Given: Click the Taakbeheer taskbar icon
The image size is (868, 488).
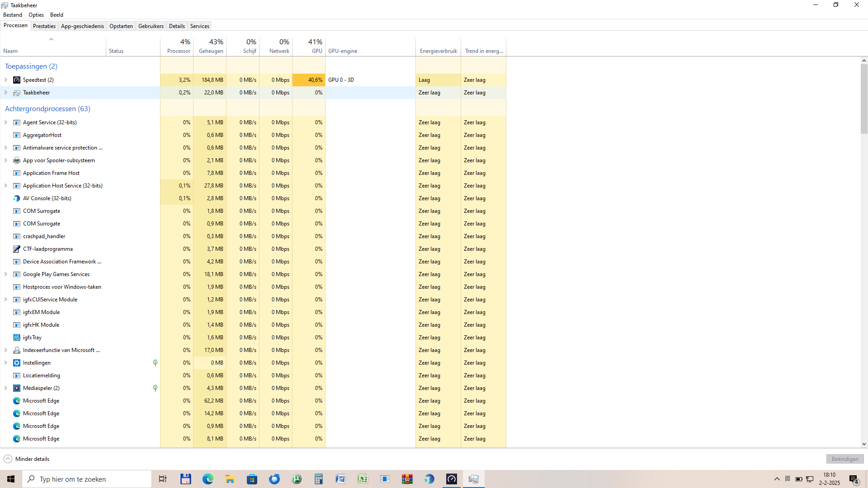Looking at the screenshot, I should coord(474,479).
